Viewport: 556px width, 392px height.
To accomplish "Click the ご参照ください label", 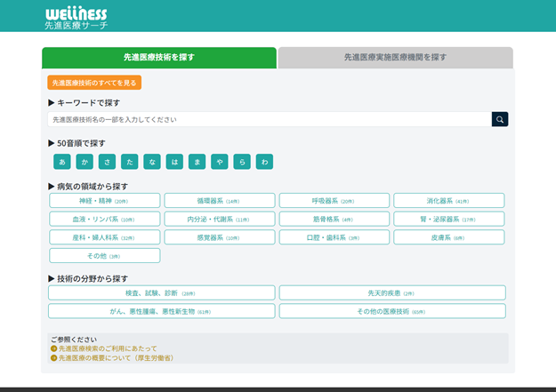I will (74, 340).
